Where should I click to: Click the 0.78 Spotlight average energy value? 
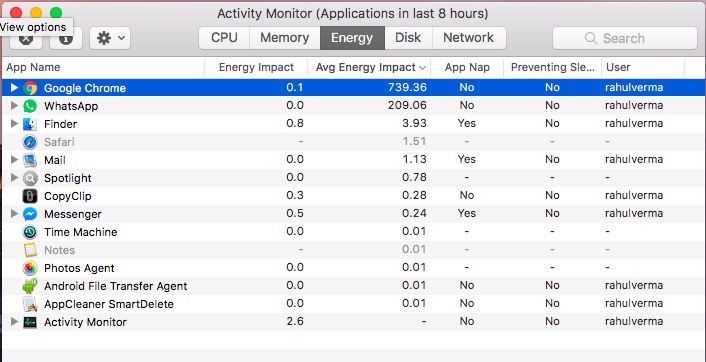(x=414, y=177)
